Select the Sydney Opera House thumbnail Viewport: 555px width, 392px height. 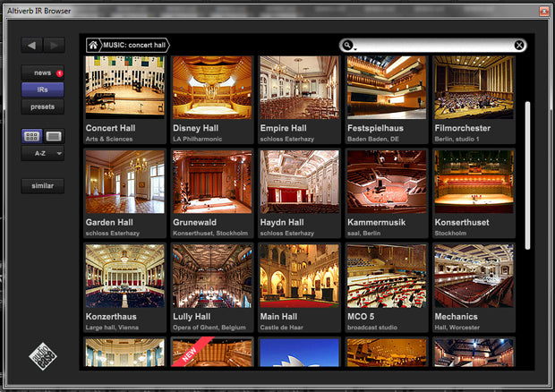[x=300, y=353]
